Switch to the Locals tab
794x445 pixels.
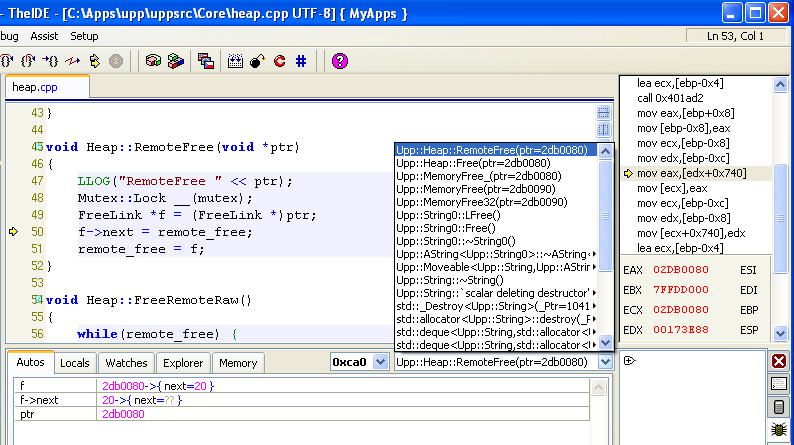[75, 363]
